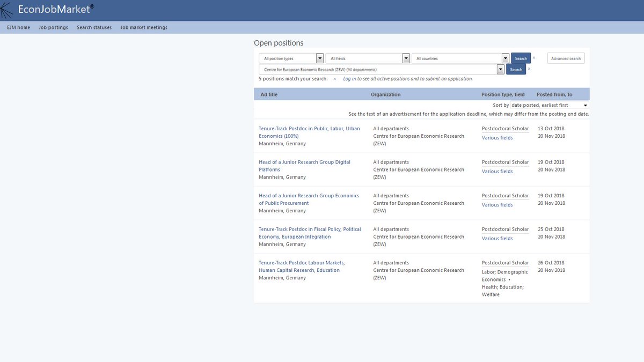Image resolution: width=644 pixels, height=362 pixels.
Task: Open Search statuses menu
Action: (94, 27)
